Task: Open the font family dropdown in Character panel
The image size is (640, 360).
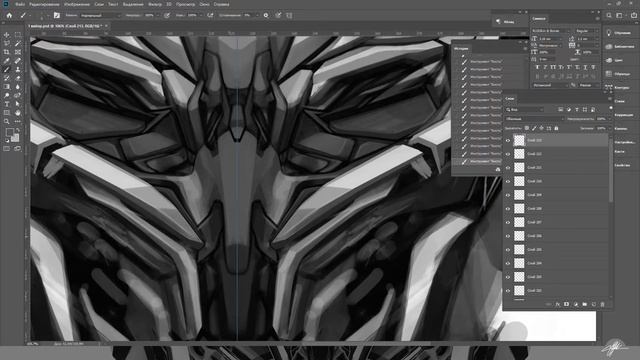Action: coord(551,31)
